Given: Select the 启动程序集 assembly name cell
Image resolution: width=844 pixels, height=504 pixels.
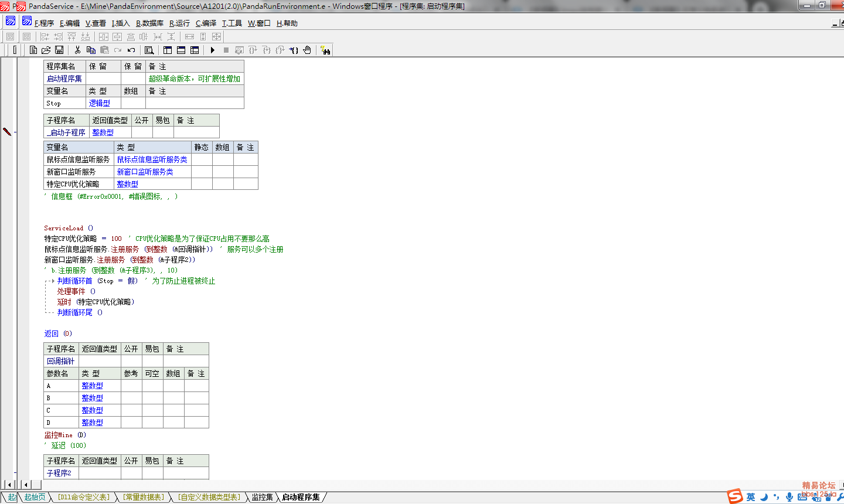Looking at the screenshot, I should click(64, 79).
